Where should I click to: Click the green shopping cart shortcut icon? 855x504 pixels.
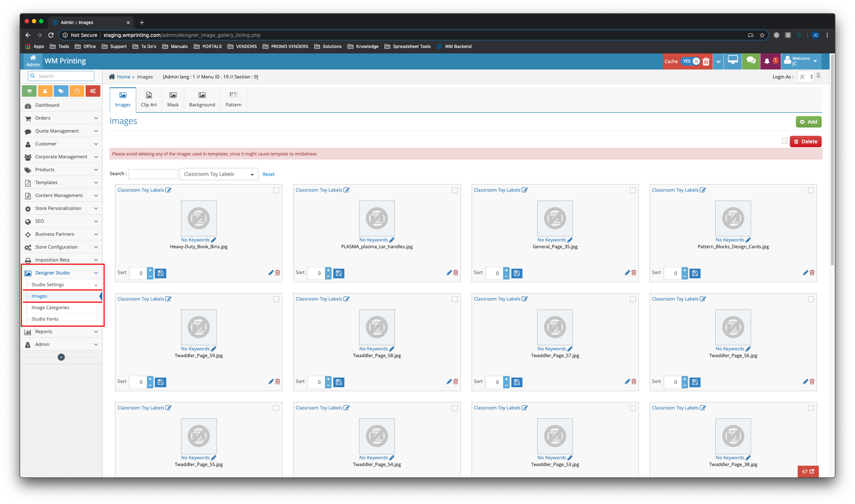[29, 91]
